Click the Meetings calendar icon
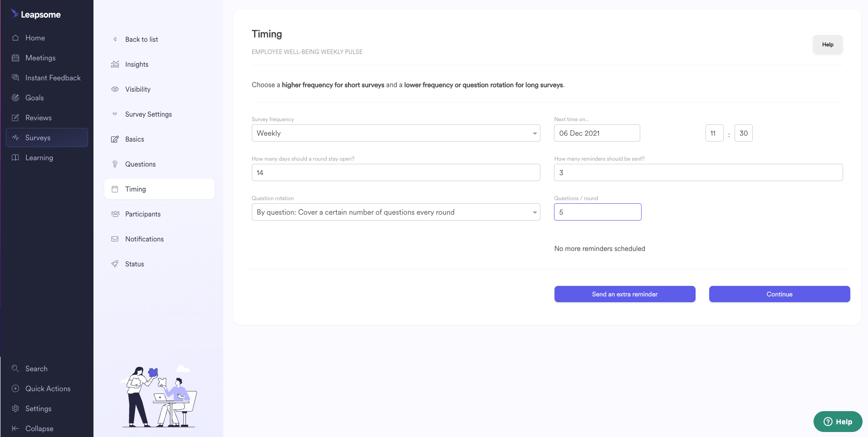 (15, 58)
